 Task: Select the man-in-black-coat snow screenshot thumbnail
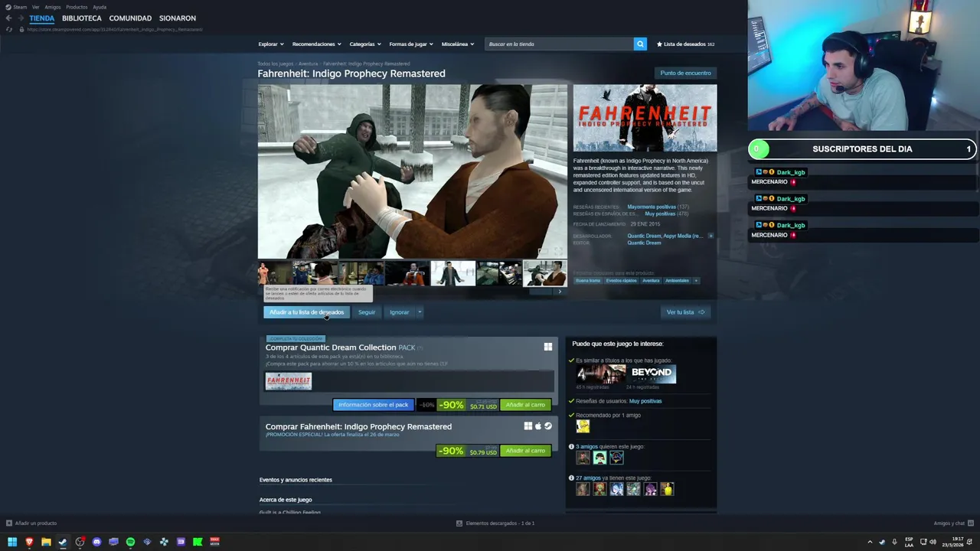coord(452,273)
